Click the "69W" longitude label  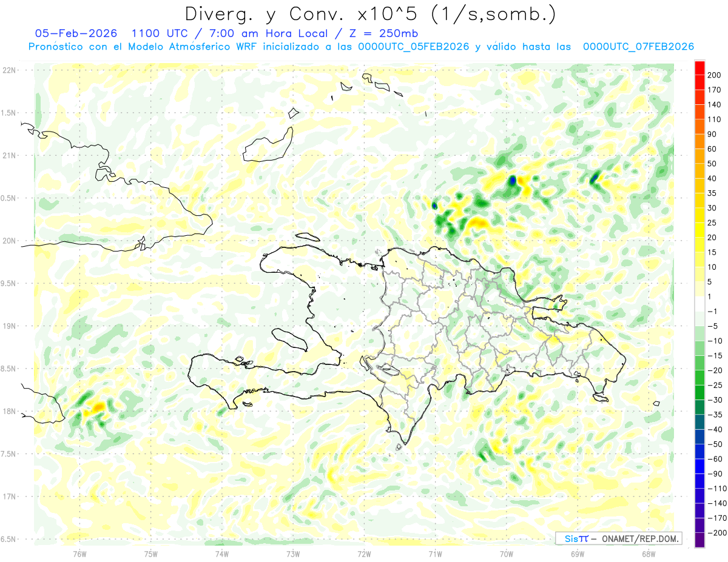point(578,554)
